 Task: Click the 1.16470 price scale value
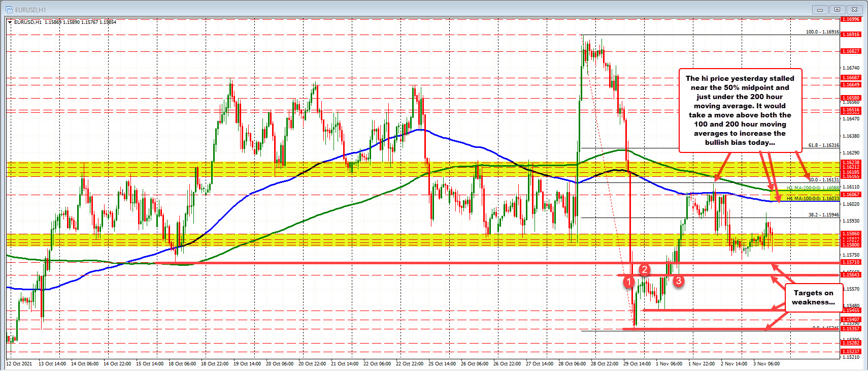(851, 119)
